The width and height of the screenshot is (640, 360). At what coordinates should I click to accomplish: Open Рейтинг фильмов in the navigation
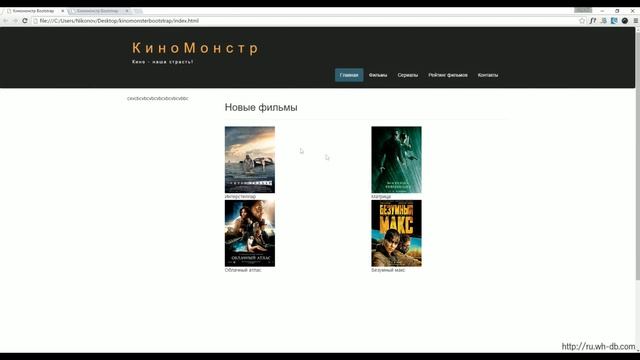[x=448, y=75]
